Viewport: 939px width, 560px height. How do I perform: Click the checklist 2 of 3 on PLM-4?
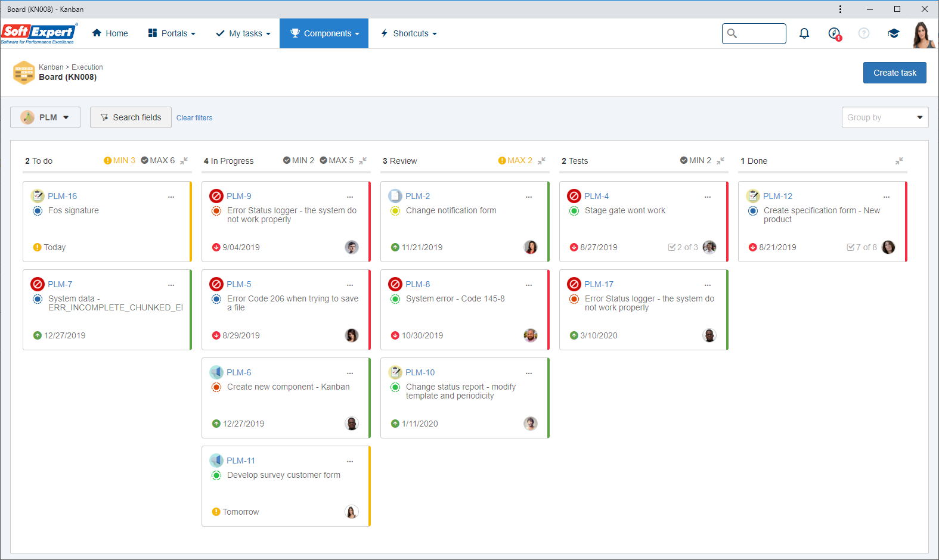pos(683,247)
